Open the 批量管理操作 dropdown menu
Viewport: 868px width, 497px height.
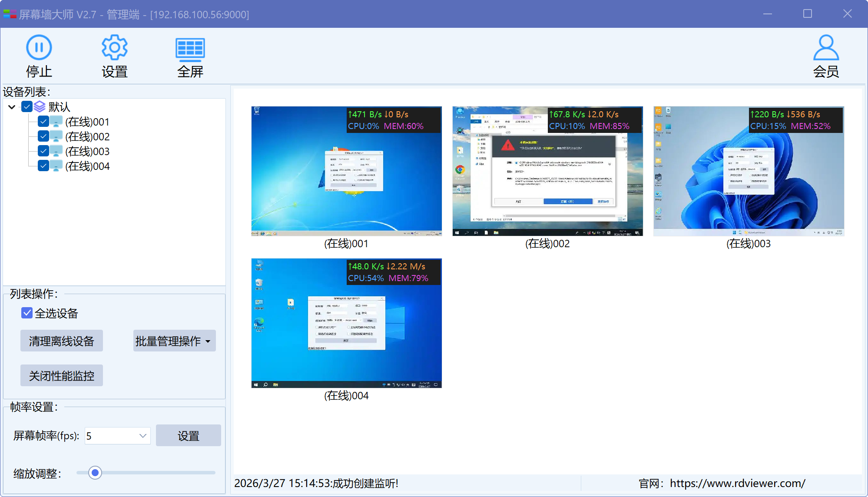pyautogui.click(x=174, y=341)
